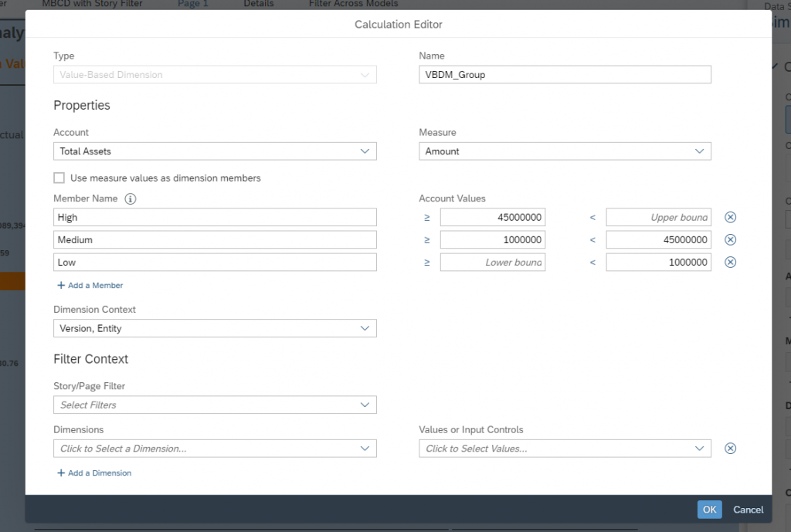Edit Medium lower bound 1000000
The image size is (791, 532).
coord(493,239)
